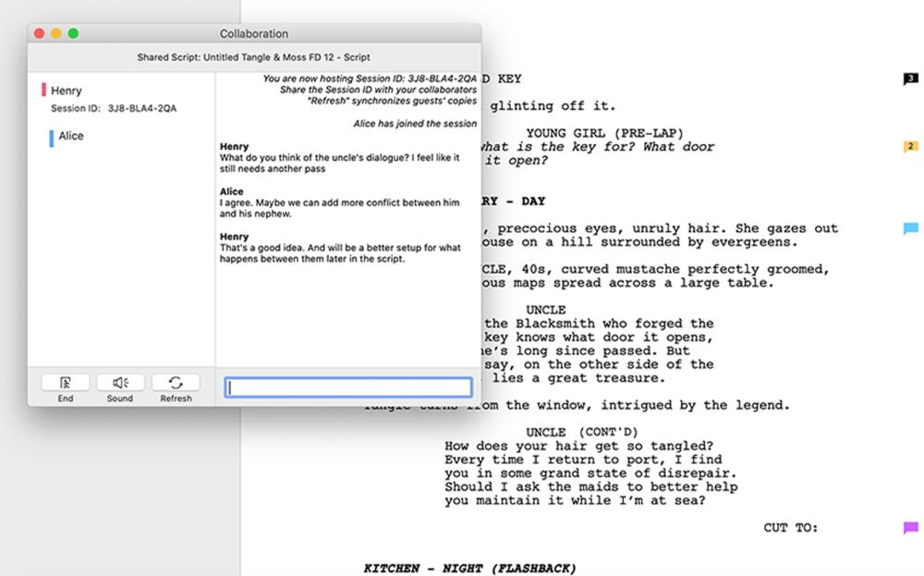Focus the chat message input field

(x=347, y=388)
